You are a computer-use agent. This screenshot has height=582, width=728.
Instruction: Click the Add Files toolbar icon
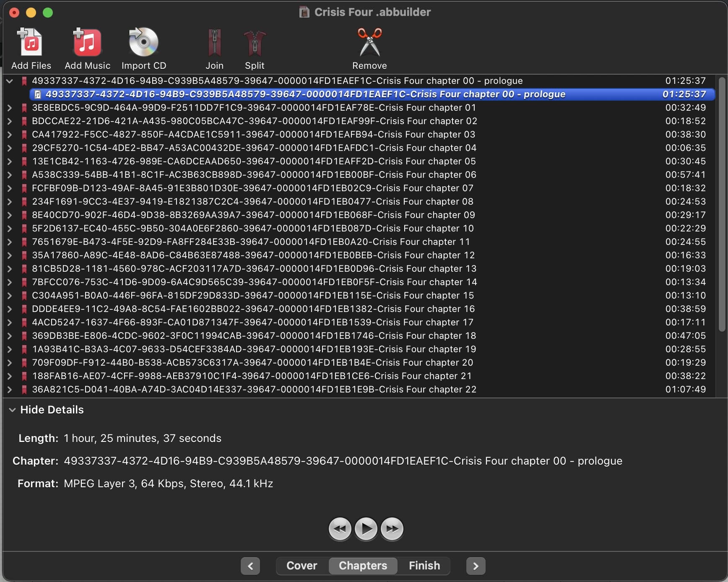30,42
